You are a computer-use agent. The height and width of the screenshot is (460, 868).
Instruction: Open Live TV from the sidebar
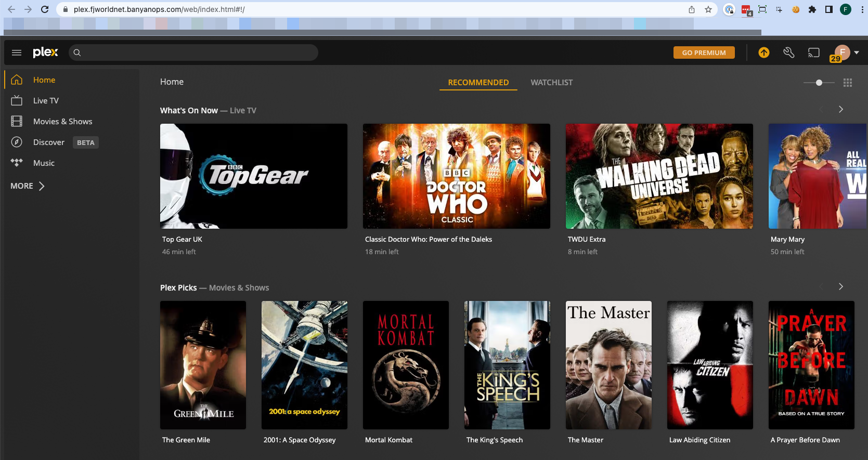(46, 101)
